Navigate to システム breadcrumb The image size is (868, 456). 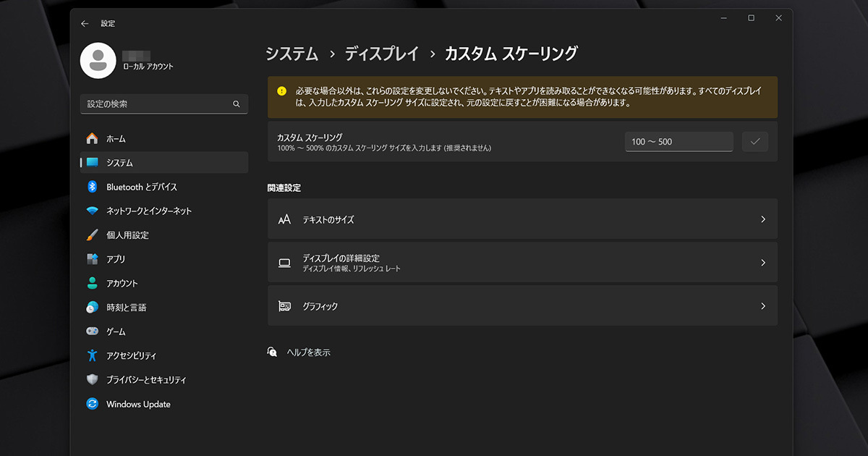tap(292, 54)
